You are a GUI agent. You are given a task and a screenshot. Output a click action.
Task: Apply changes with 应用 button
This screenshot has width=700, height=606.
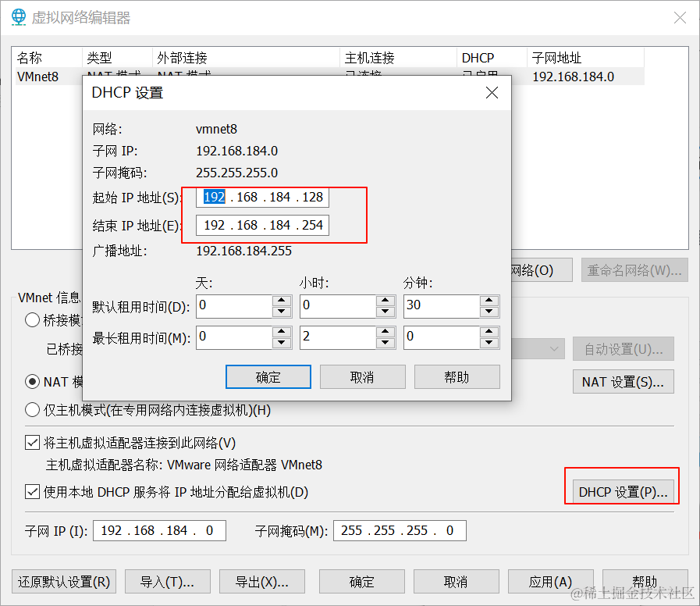pos(551,581)
